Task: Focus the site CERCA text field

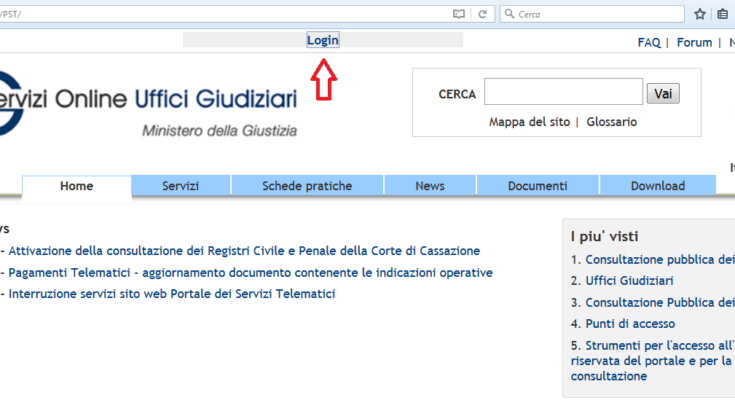Action: tap(563, 91)
